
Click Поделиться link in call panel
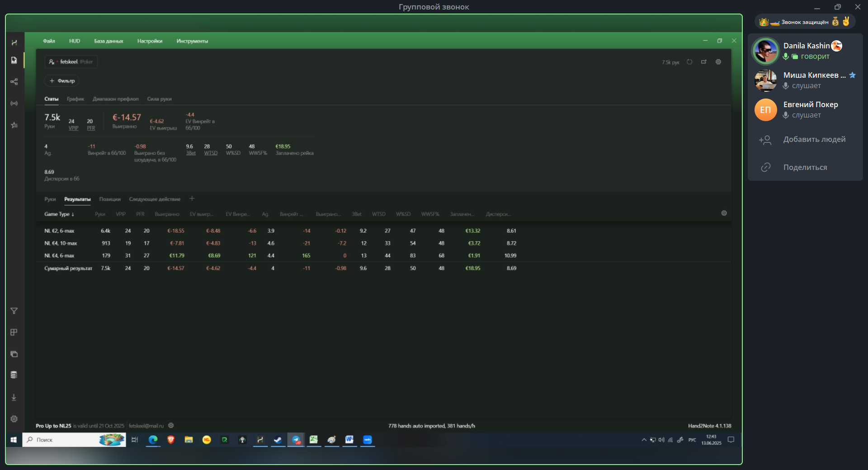805,167
